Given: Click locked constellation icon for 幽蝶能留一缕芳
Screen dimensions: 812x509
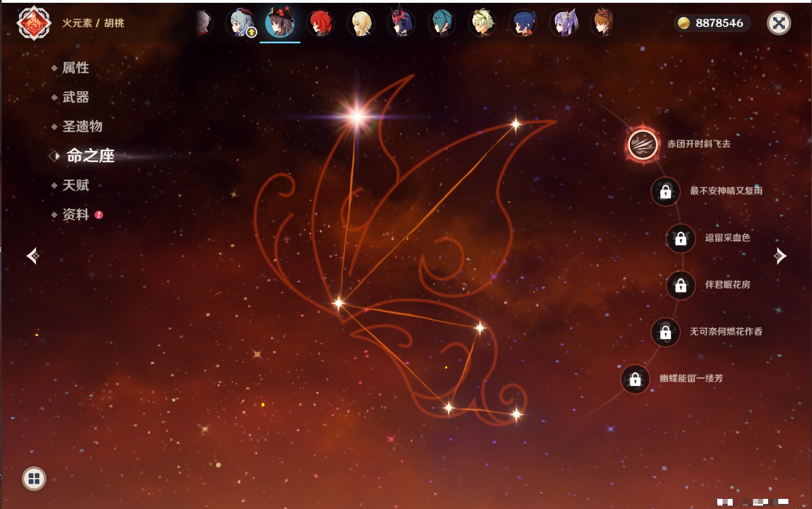Looking at the screenshot, I should 635,379.
